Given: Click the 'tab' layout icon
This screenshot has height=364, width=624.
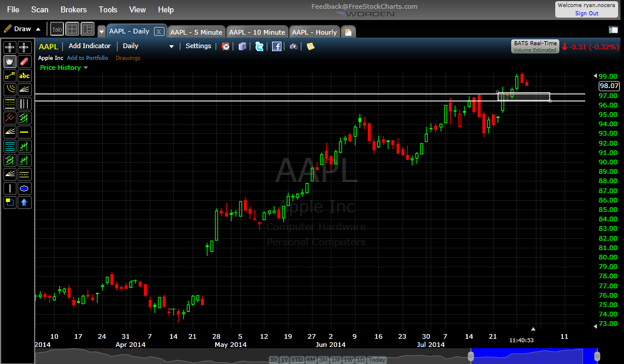Looking at the screenshot, I should pos(58,29).
